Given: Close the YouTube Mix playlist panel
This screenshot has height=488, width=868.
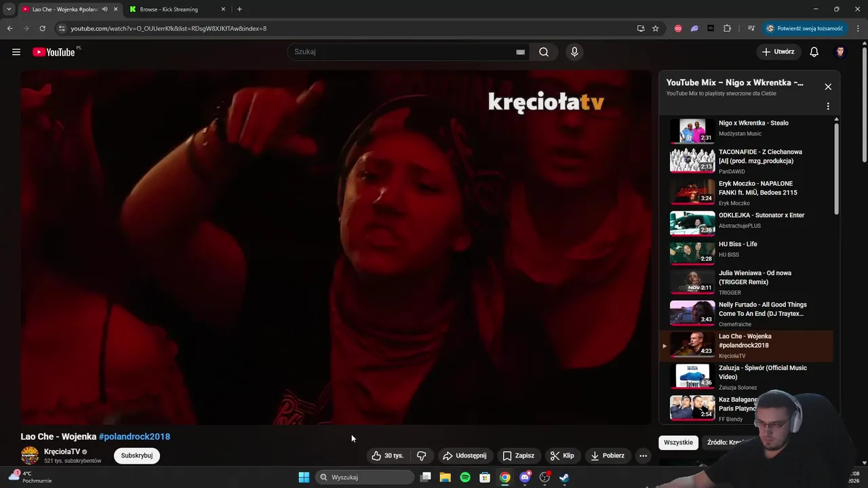Looking at the screenshot, I should point(828,87).
